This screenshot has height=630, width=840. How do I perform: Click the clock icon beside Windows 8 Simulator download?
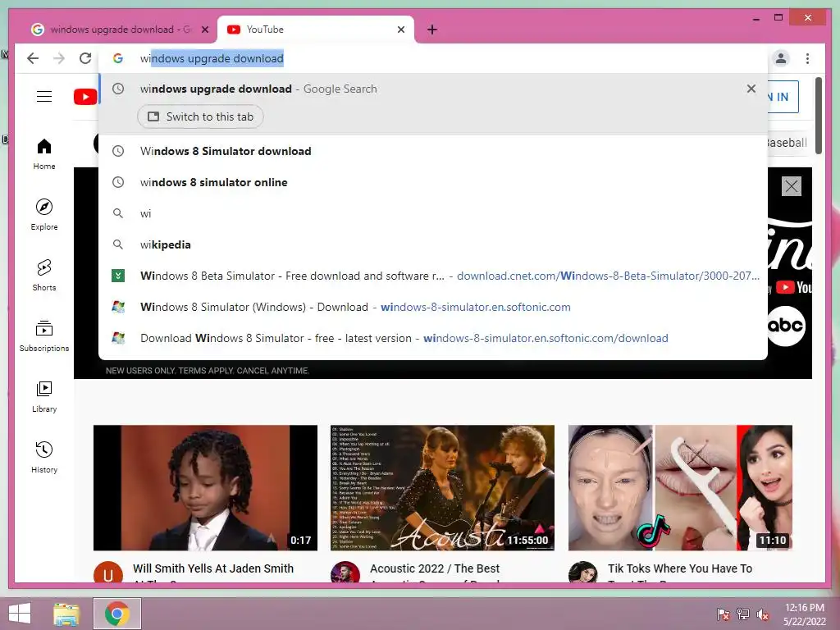[x=118, y=151]
